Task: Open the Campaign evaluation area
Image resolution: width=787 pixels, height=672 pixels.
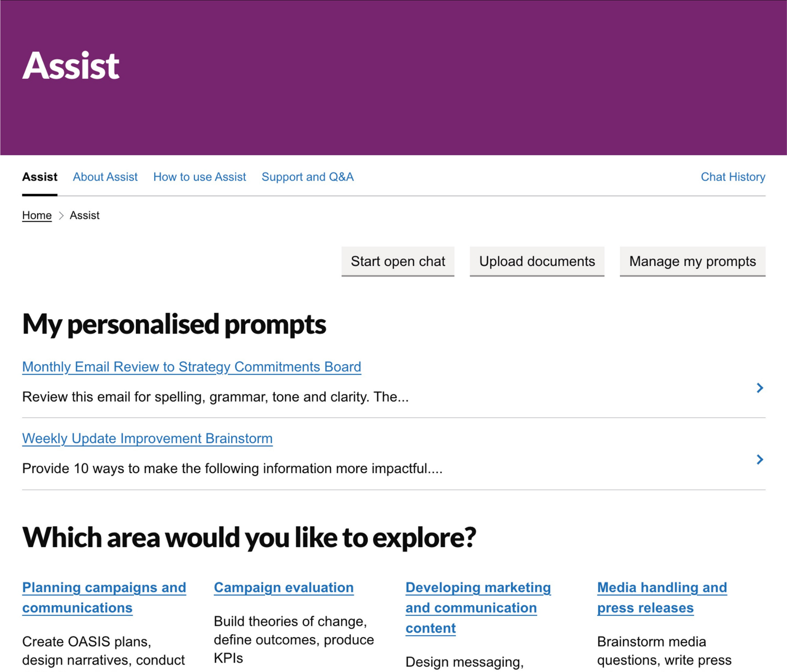Action: coord(284,587)
